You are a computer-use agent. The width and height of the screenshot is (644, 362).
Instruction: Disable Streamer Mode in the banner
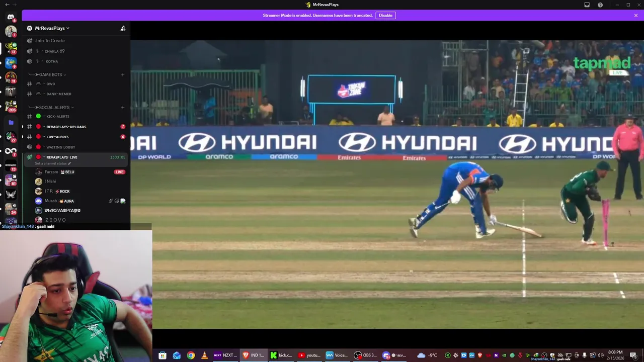coord(385,16)
